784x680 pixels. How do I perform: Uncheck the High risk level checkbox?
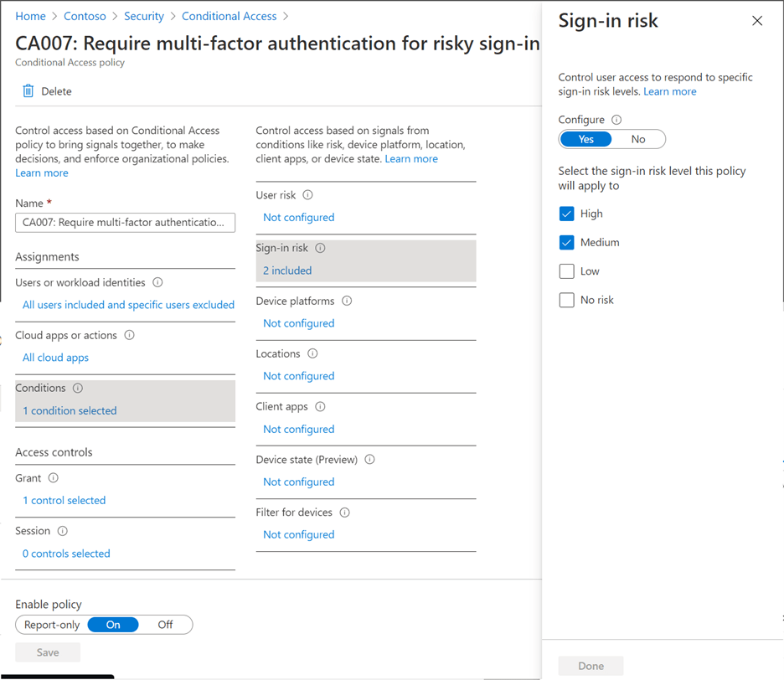566,214
